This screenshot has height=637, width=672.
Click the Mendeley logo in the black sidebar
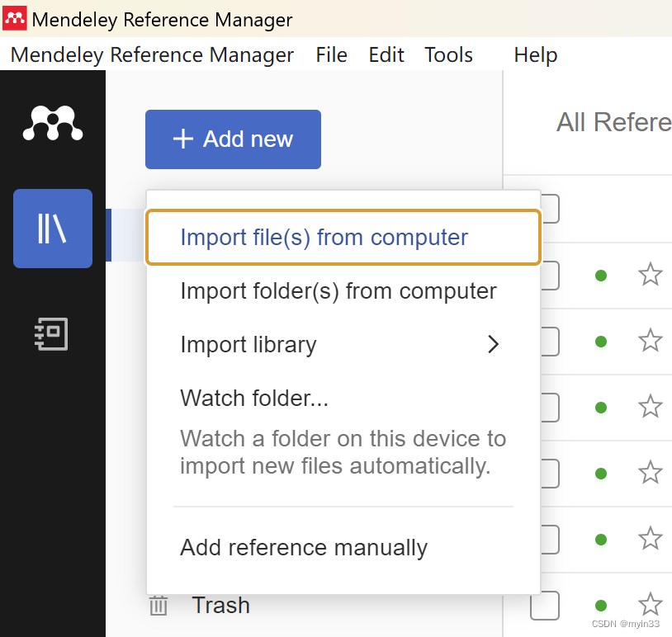click(53, 122)
